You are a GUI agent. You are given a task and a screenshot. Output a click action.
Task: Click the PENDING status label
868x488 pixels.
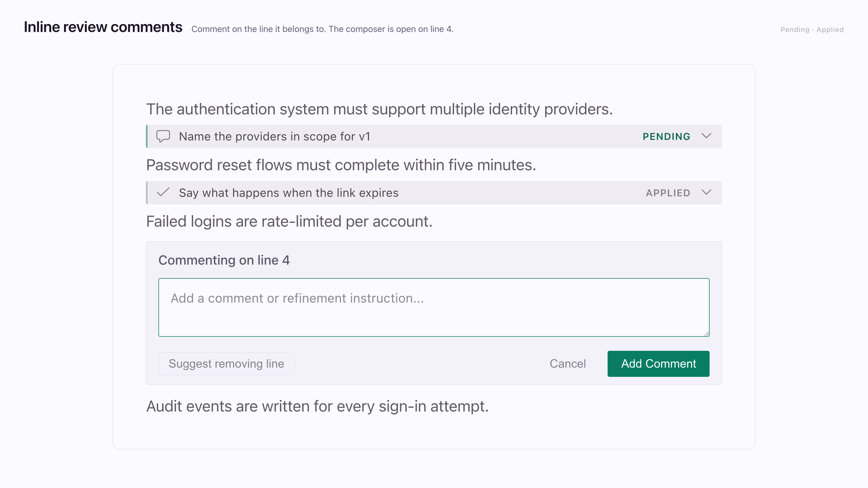click(x=666, y=136)
